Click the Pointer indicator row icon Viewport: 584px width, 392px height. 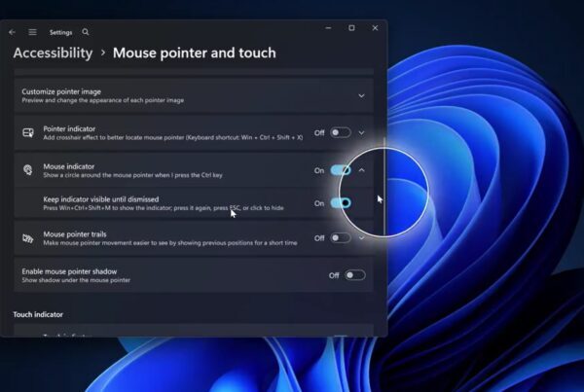[28, 132]
